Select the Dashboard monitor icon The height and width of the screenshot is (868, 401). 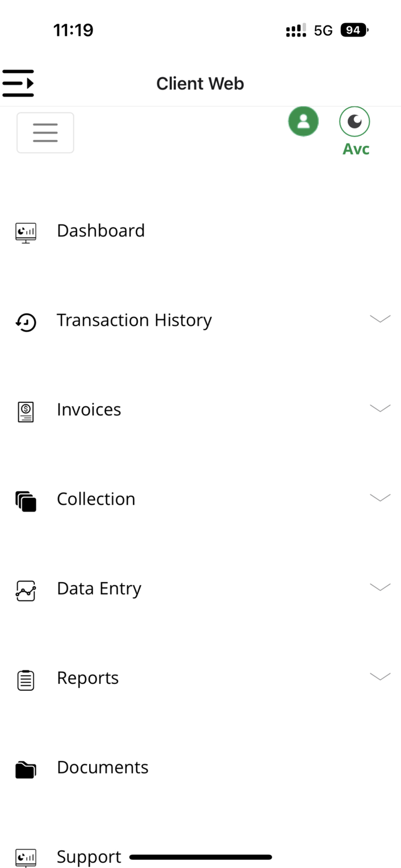coord(25,231)
